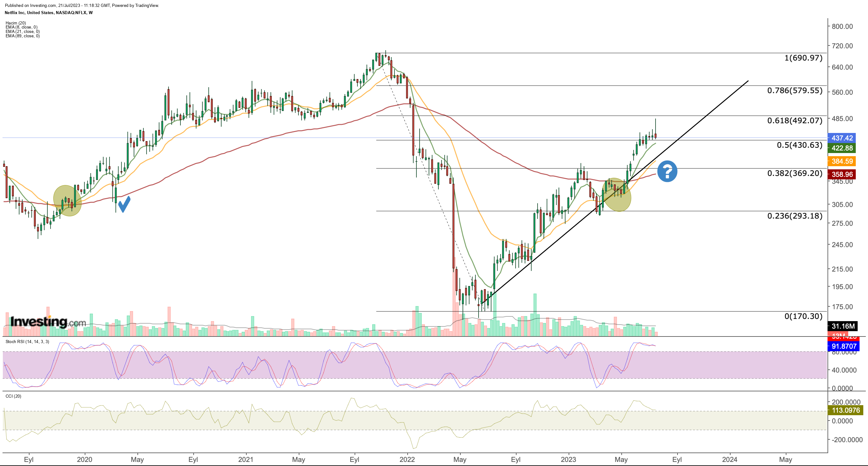The image size is (868, 466).
Task: Click the 2023 time axis label
Action: 568,459
